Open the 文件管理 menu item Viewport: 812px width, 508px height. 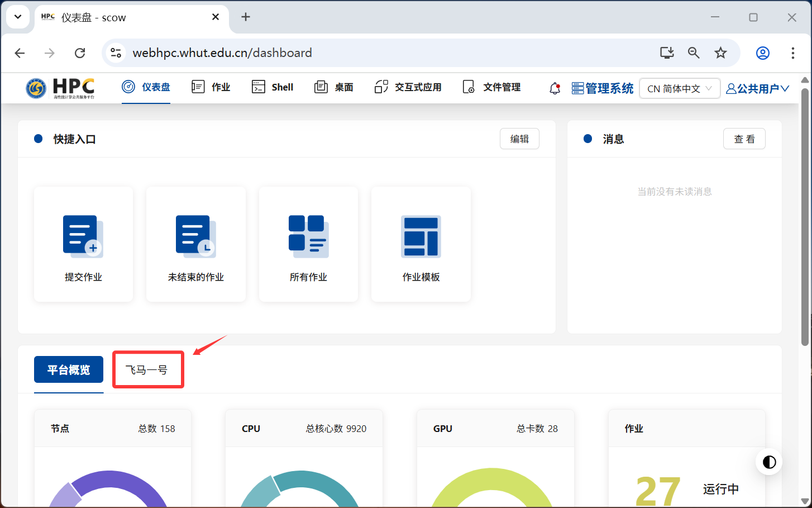coord(492,87)
